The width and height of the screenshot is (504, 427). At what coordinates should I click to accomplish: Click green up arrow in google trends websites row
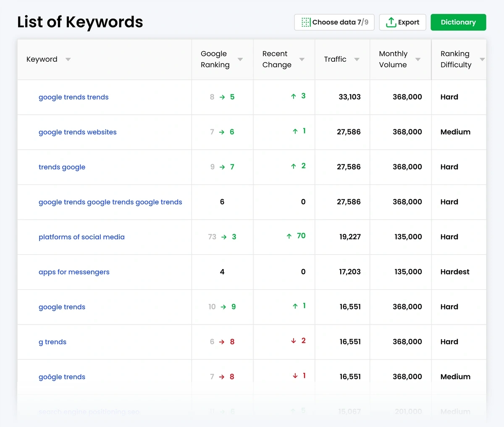(295, 131)
